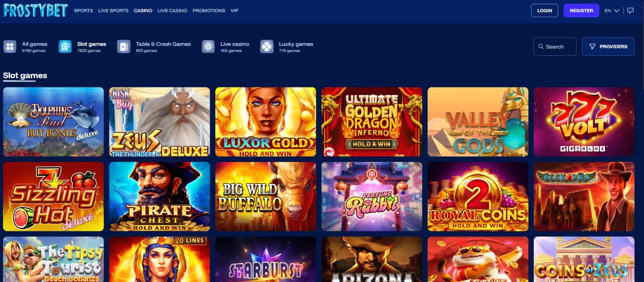This screenshot has height=282, width=644.
Task: Click the Slot games section heading
Action: click(x=25, y=75)
